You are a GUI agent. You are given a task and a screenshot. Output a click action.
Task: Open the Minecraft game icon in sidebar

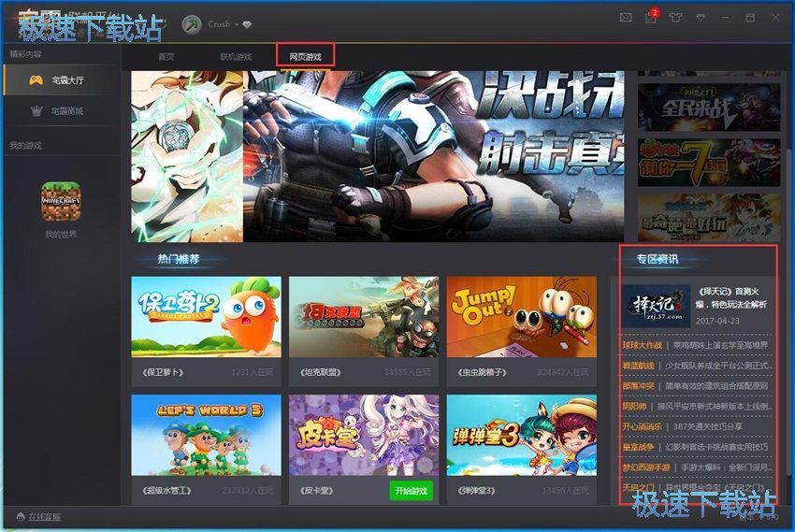[61, 201]
